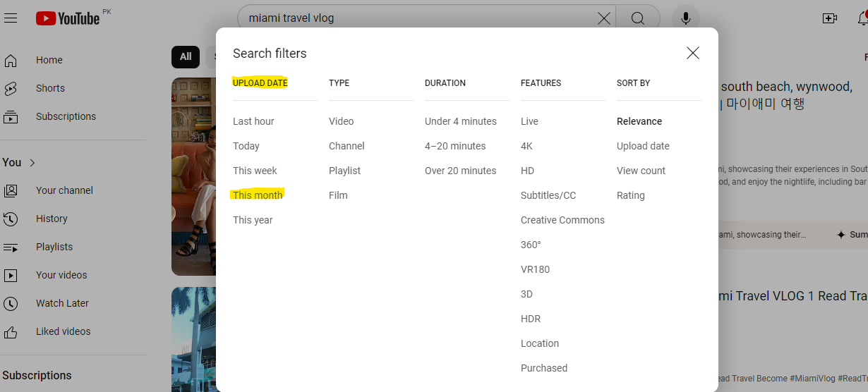Filter uploads by Last hour

pos(253,121)
